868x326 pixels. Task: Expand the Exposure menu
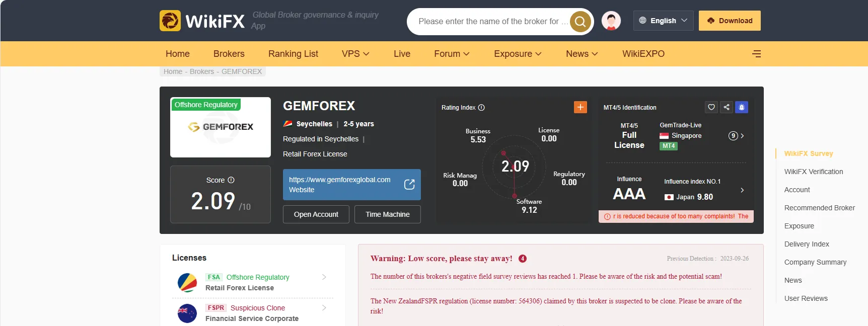[518, 54]
